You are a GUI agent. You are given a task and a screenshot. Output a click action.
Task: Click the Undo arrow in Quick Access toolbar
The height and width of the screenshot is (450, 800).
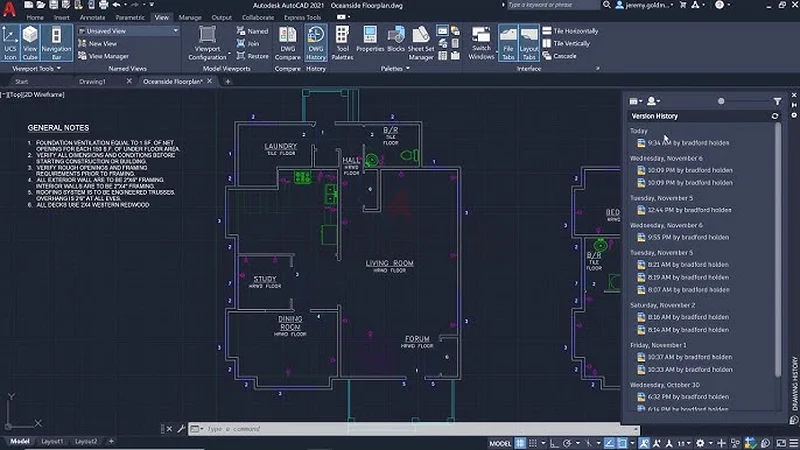tap(116, 5)
